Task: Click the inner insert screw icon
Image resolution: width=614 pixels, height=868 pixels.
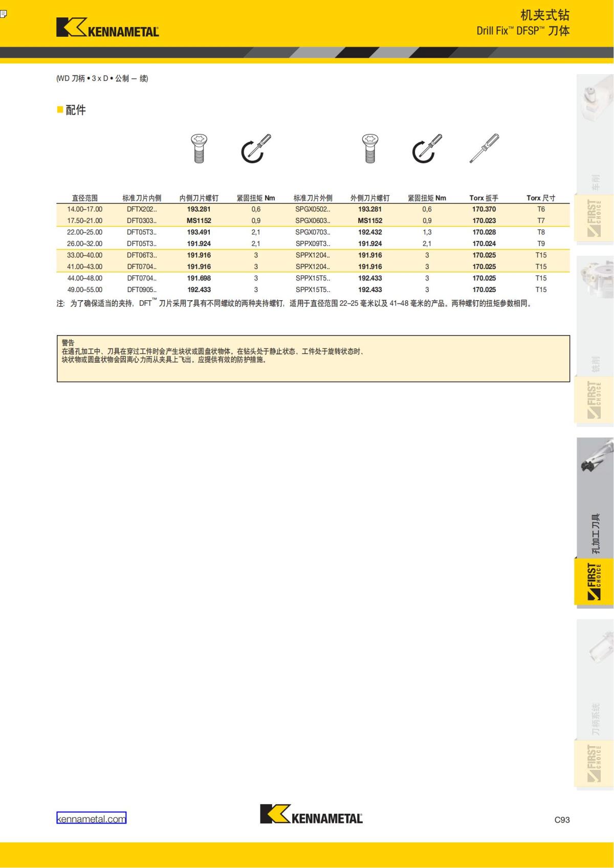Action: pos(199,148)
